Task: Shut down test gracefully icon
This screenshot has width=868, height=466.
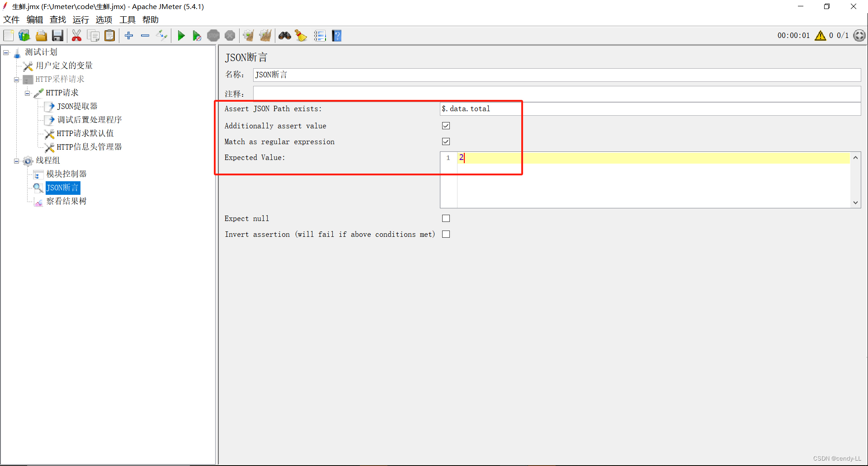Action: click(230, 36)
